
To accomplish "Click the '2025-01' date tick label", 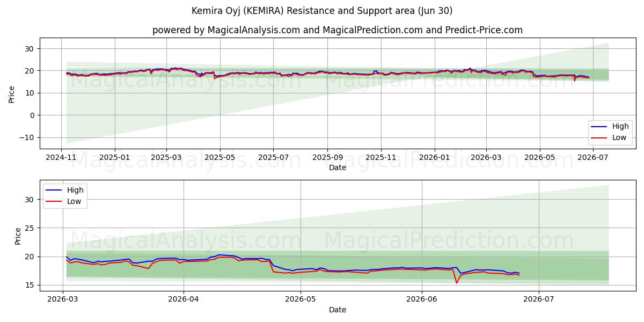I will (115, 157).
